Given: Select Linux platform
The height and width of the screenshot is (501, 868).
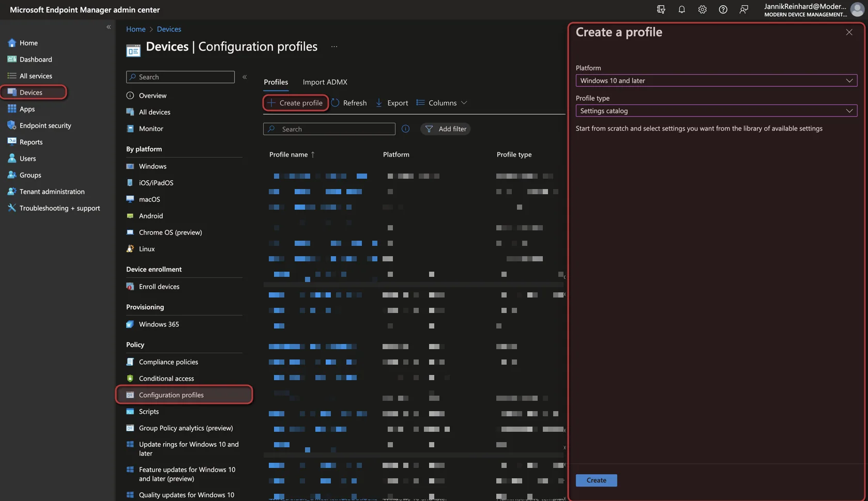Looking at the screenshot, I should [147, 249].
